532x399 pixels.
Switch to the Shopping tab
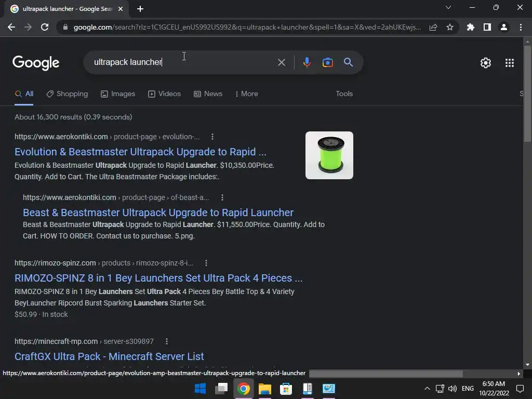(67, 94)
